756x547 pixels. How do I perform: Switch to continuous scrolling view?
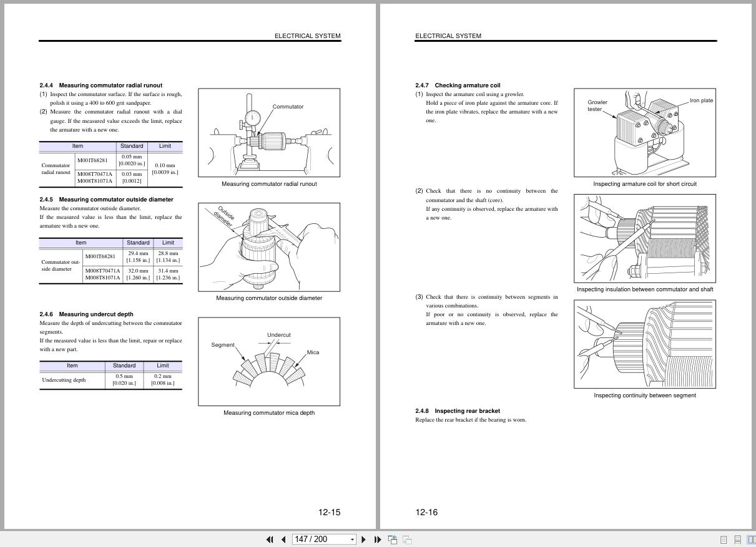(x=738, y=540)
